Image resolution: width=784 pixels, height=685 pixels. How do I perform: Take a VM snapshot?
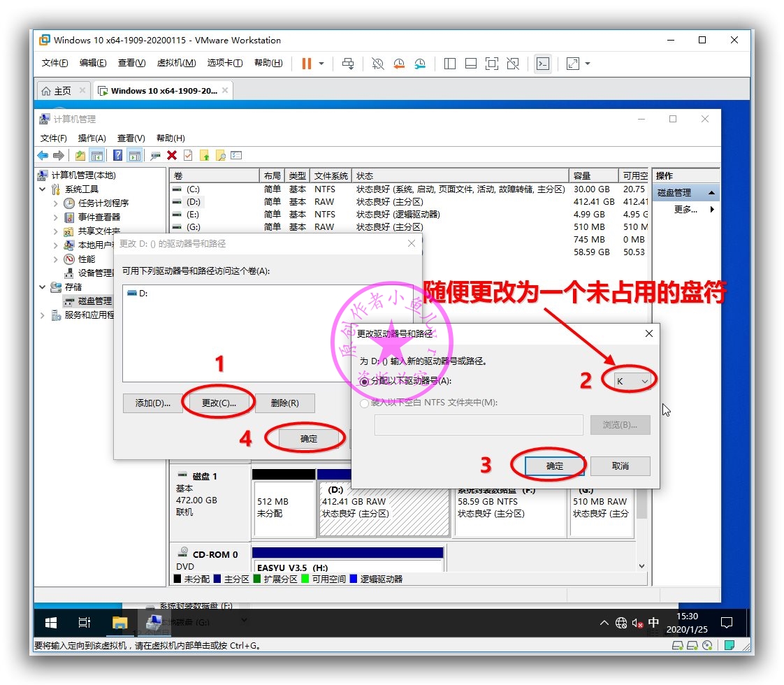click(x=378, y=64)
